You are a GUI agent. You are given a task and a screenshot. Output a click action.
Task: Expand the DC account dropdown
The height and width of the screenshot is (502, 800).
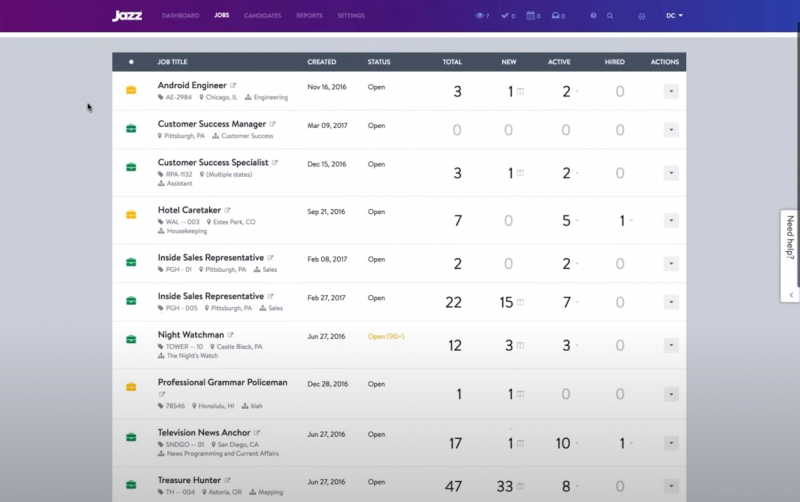click(x=674, y=16)
